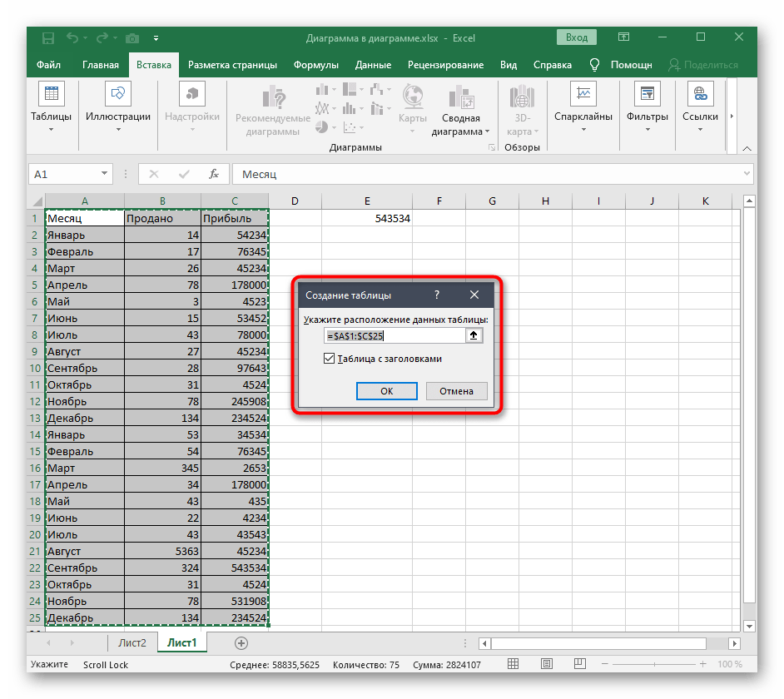Expand the Name Box dropdown arrow
The width and height of the screenshot is (784, 699).
(x=105, y=174)
